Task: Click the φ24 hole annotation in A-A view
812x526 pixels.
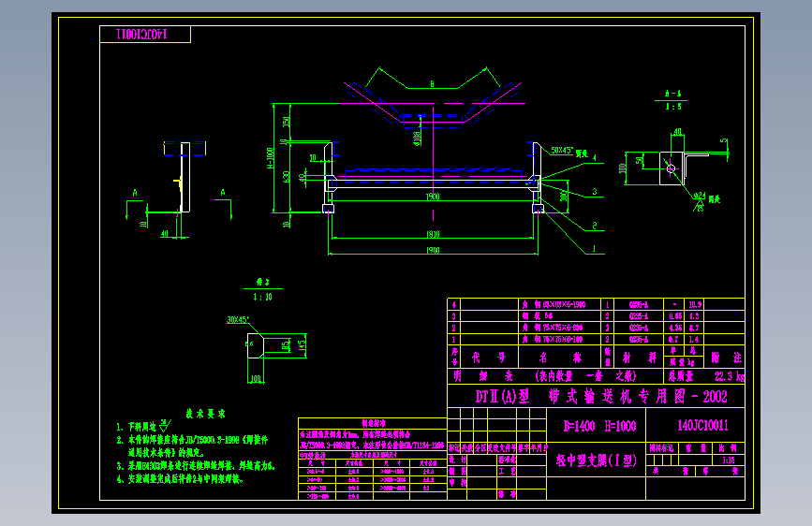Action: click(x=699, y=196)
